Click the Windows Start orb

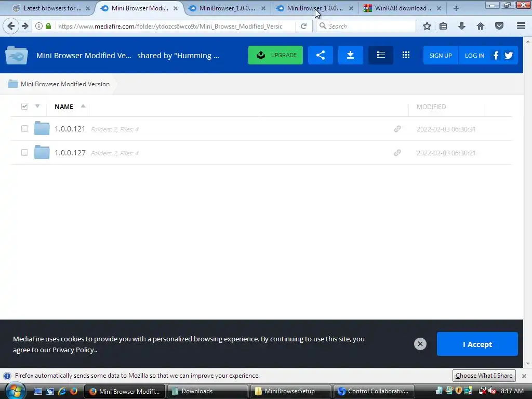15,391
